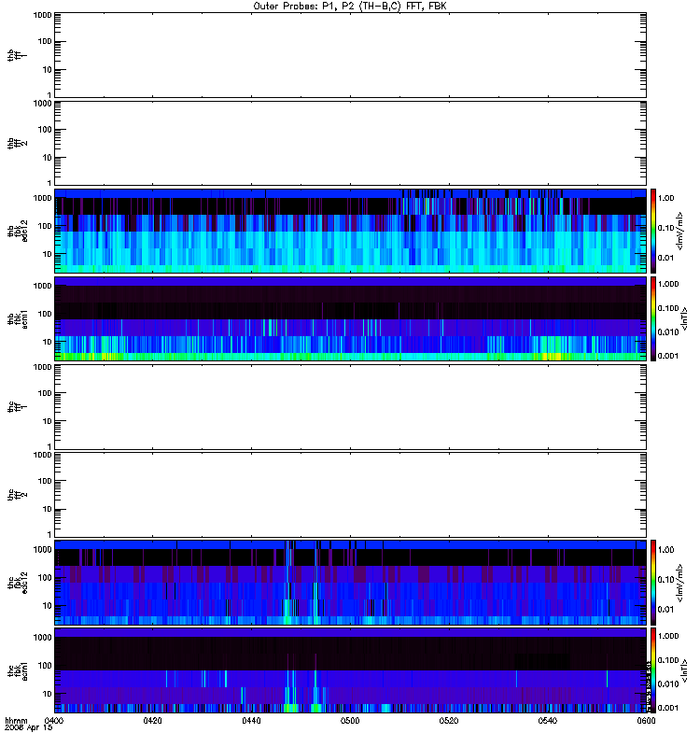Click the thb fbk scm1 color bar

click(x=653, y=318)
